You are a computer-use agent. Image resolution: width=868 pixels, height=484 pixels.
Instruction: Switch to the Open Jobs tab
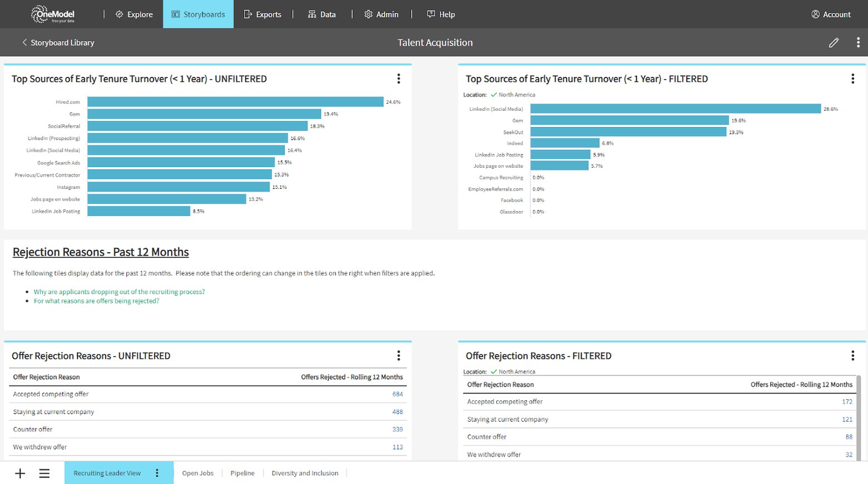tap(198, 473)
